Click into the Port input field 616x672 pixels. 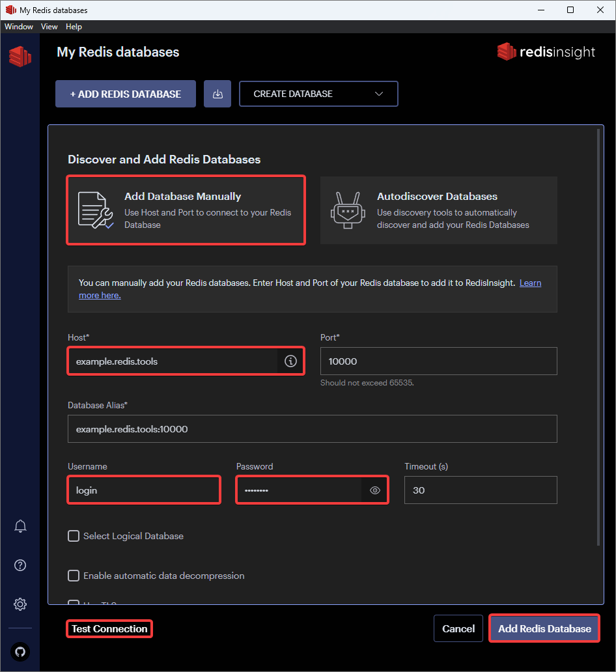pos(438,361)
